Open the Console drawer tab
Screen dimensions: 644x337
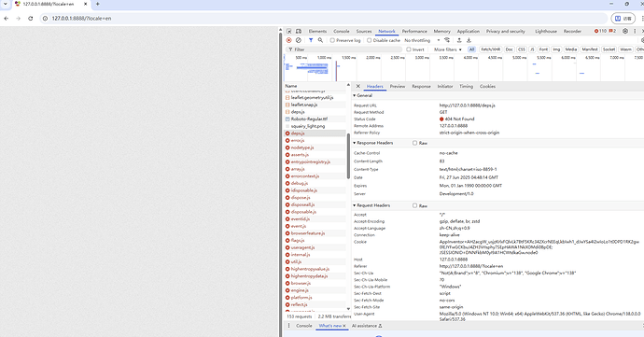click(x=304, y=326)
